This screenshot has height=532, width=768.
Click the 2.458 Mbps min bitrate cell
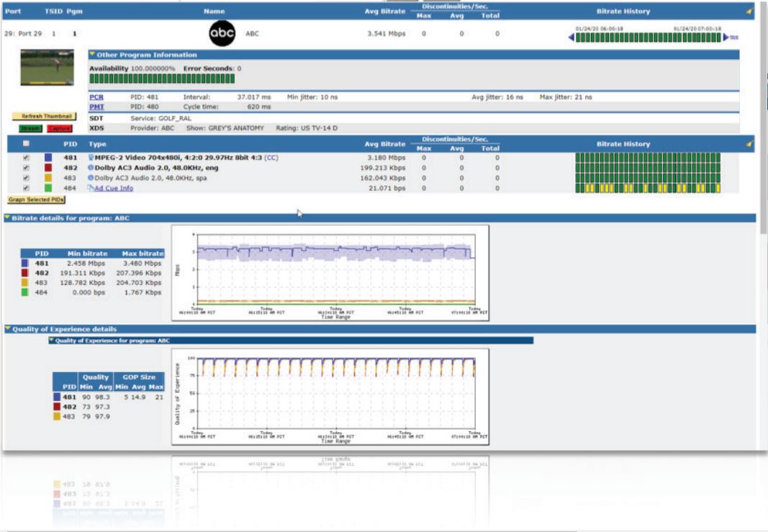click(86, 263)
